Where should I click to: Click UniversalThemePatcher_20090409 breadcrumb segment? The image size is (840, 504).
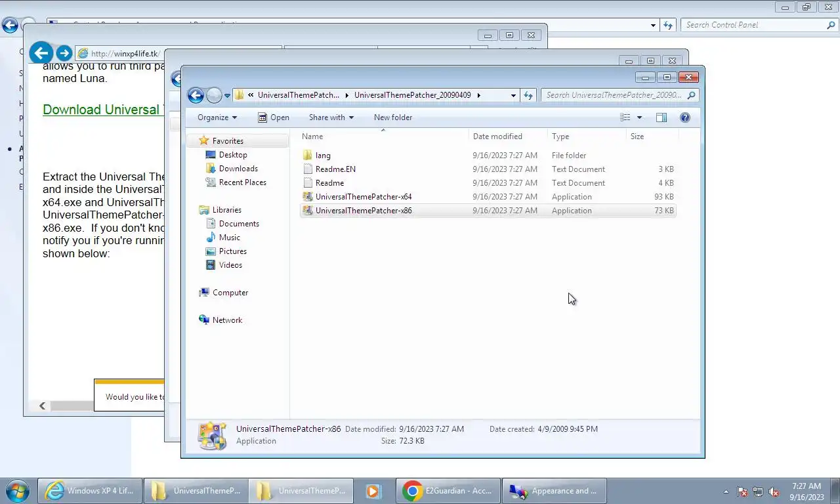412,95
